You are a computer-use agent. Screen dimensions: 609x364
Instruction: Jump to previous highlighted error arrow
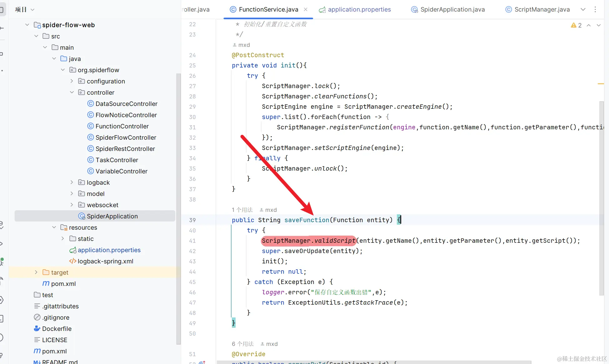(x=589, y=25)
